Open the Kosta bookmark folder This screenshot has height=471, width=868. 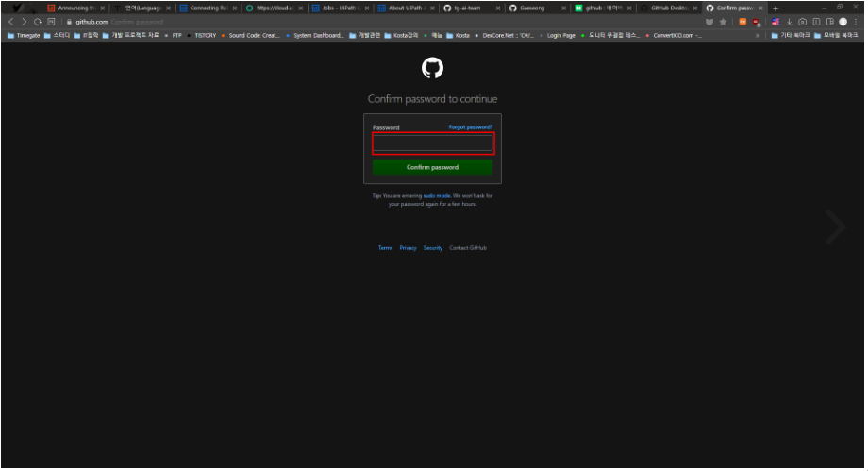pyautogui.click(x=459, y=36)
